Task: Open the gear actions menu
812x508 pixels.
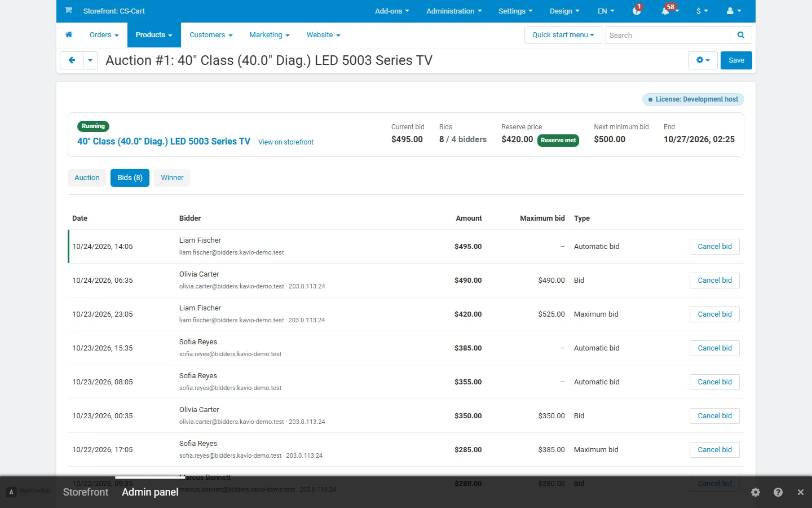Action: 703,60
